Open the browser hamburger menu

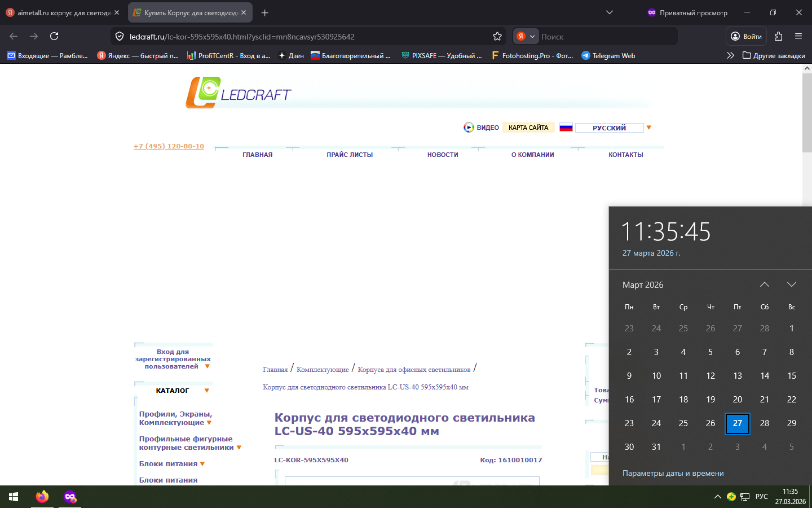point(798,36)
